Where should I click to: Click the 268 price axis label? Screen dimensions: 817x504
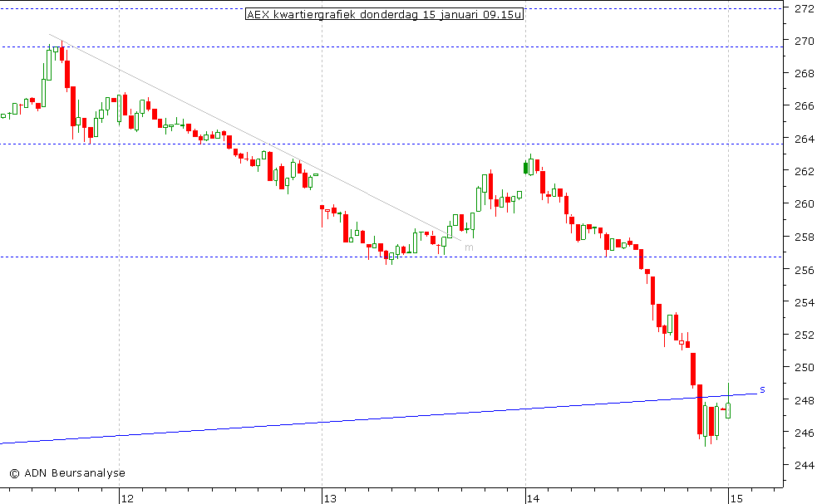pos(804,73)
